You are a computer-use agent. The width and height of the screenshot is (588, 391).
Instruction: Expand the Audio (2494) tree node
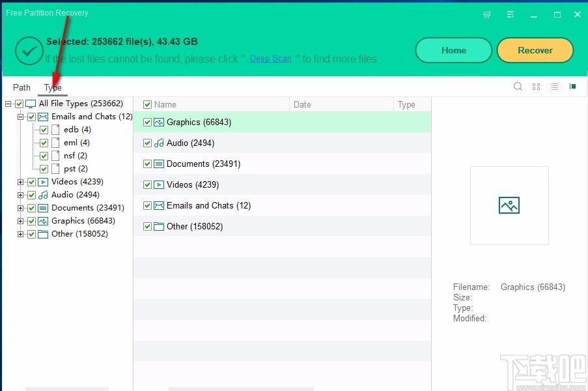click(21, 195)
